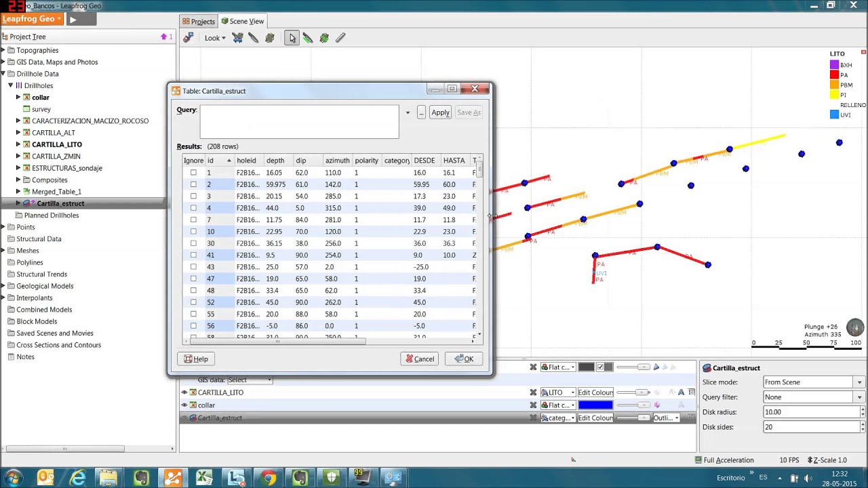Click the Cancel button in table dialog

(x=420, y=359)
